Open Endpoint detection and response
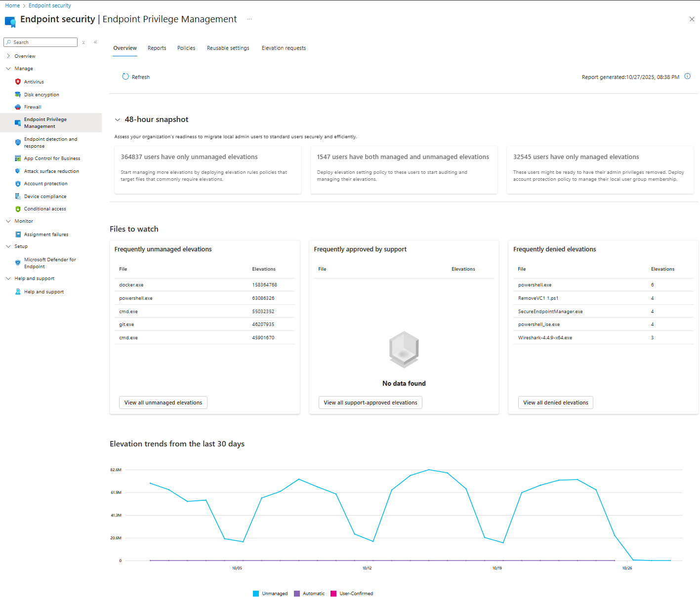This screenshot has height=605, width=700. pos(51,142)
